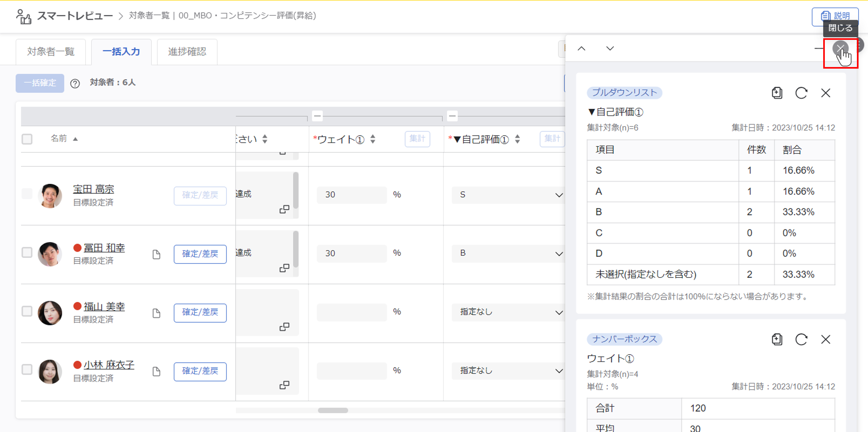The width and height of the screenshot is (868, 432).
Task: Go to next item with down chevron
Action: (610, 49)
